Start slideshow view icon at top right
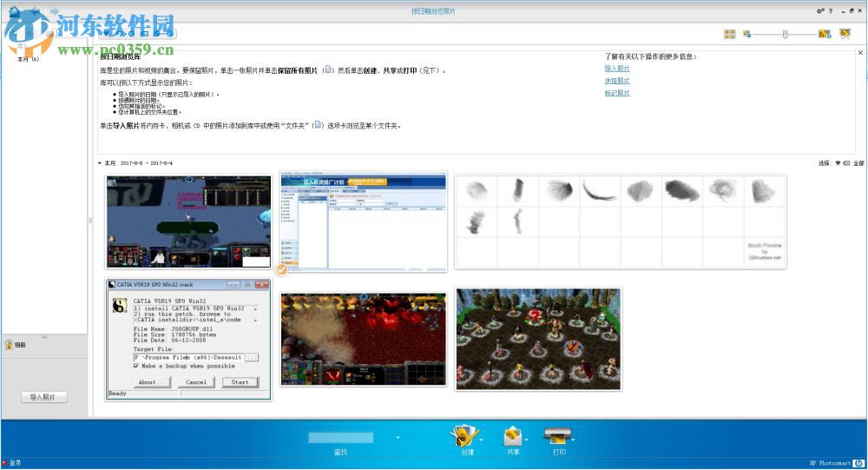The width and height of the screenshot is (868, 470). [845, 35]
